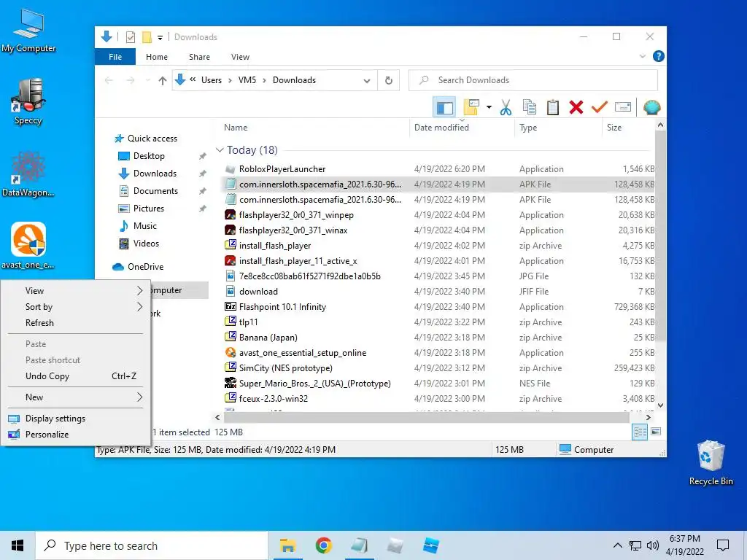Select OneDrive in navigation pane

[x=145, y=267]
